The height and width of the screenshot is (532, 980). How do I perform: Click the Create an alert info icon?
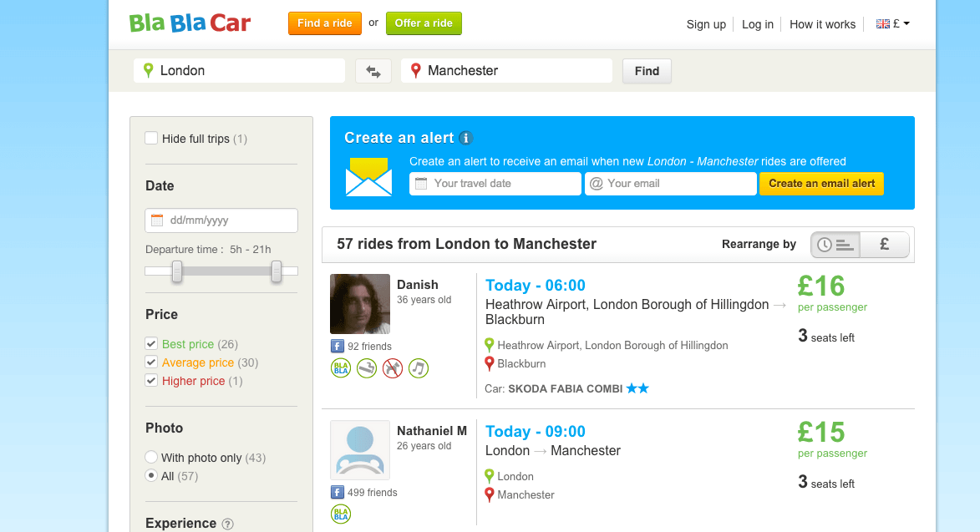(466, 139)
